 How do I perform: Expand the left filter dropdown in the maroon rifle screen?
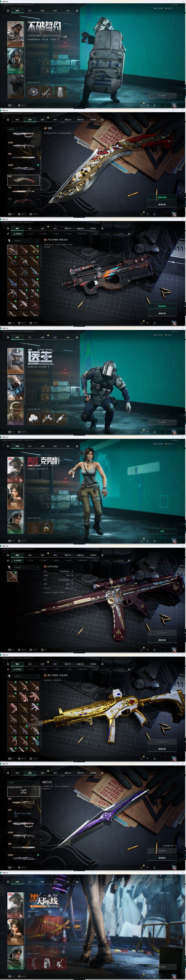[x=26, y=567]
